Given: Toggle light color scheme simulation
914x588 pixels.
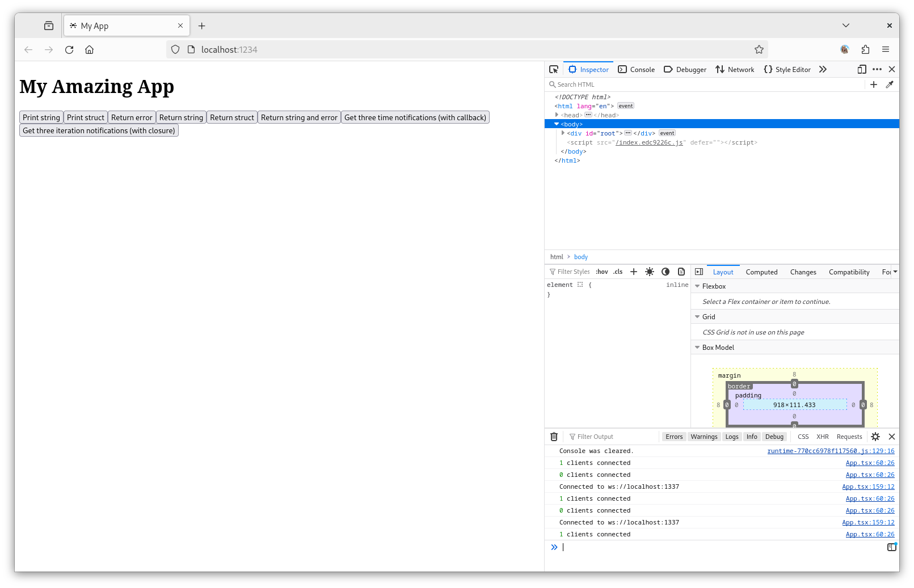Looking at the screenshot, I should (650, 272).
